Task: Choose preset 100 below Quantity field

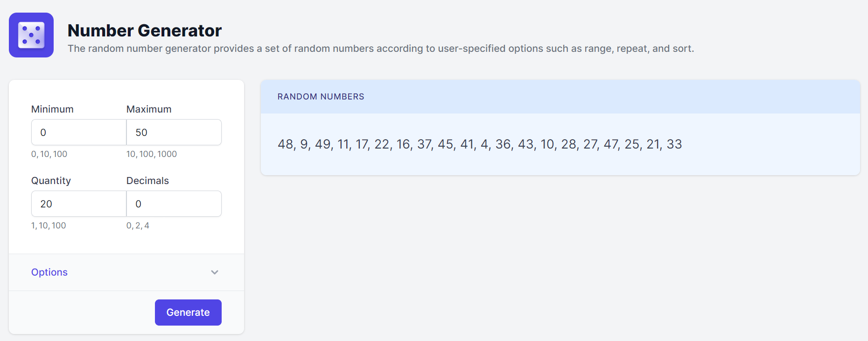Action: click(x=59, y=226)
